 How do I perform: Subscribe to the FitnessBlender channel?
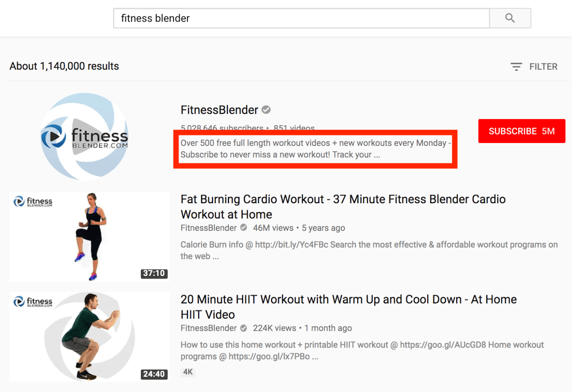tap(522, 131)
